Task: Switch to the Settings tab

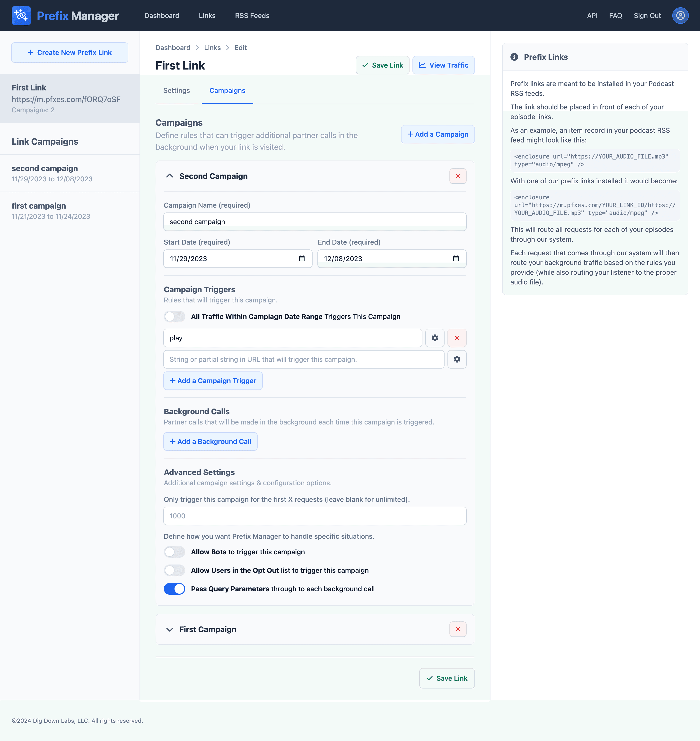Action: tap(176, 91)
